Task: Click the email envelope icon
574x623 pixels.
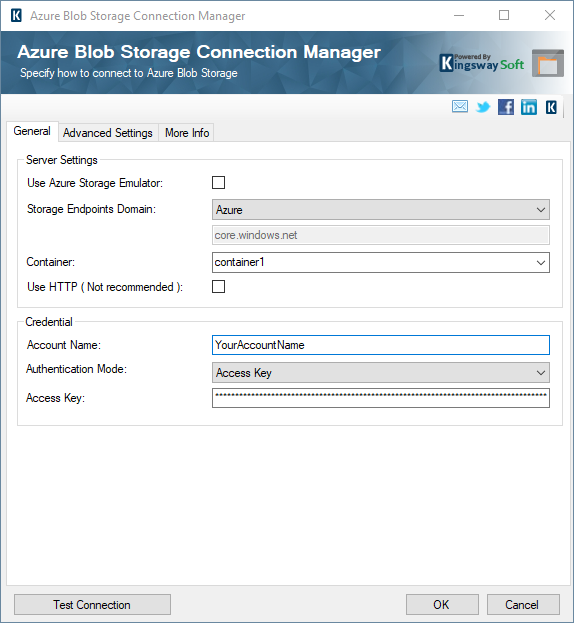Action: [x=460, y=106]
